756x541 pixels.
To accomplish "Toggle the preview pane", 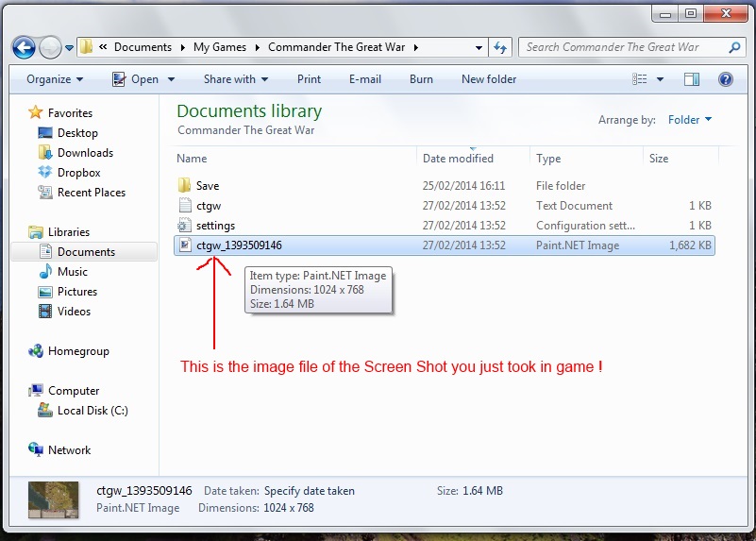I will [692, 79].
